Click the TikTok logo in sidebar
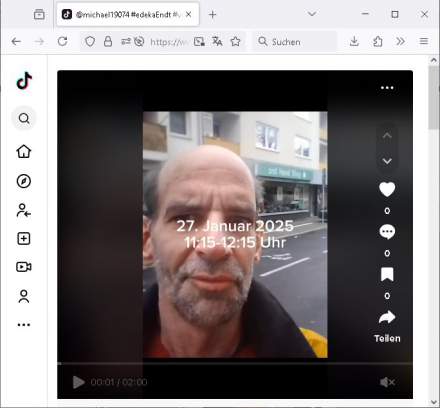The width and height of the screenshot is (440, 408). click(24, 81)
